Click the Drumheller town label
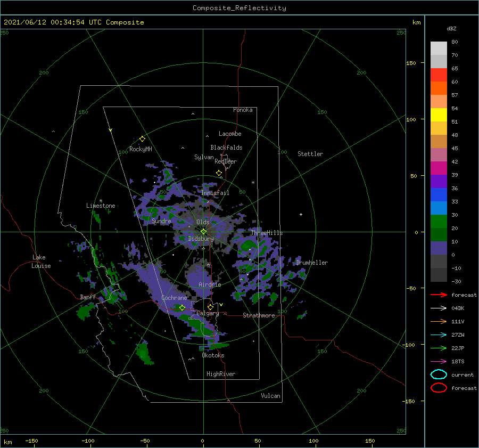Screen dimensions: 479x448 pos(312,263)
